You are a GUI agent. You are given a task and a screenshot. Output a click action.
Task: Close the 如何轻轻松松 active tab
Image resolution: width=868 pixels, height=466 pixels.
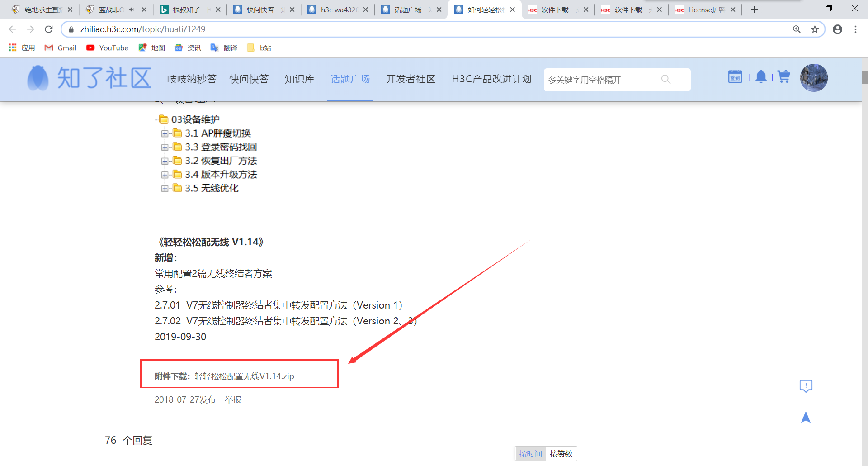[512, 10]
